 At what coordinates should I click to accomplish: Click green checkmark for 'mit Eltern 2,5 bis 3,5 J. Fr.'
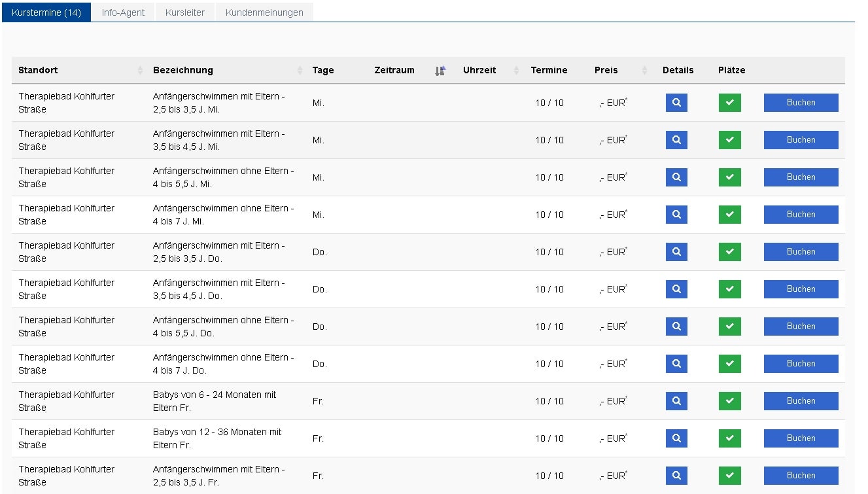[729, 476]
